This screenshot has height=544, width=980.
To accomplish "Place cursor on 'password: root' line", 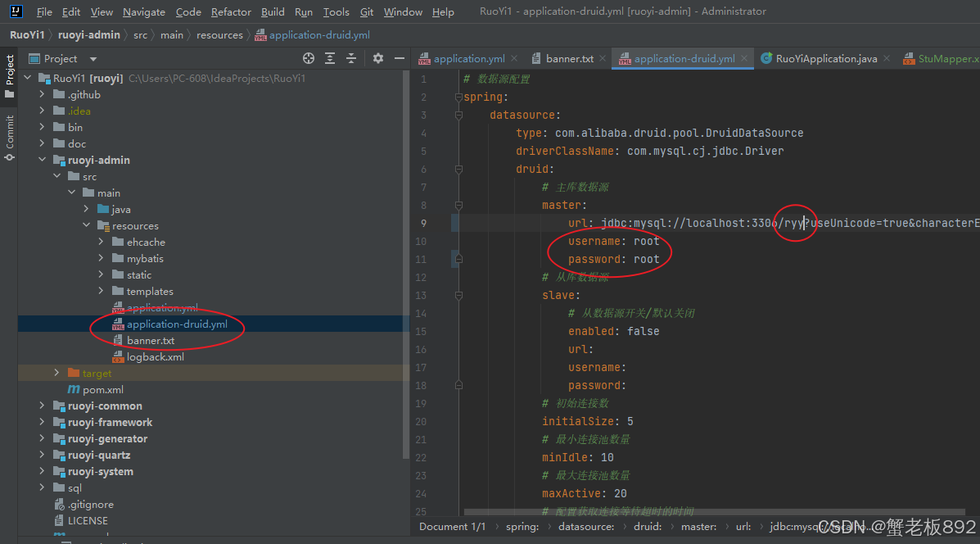I will (613, 259).
